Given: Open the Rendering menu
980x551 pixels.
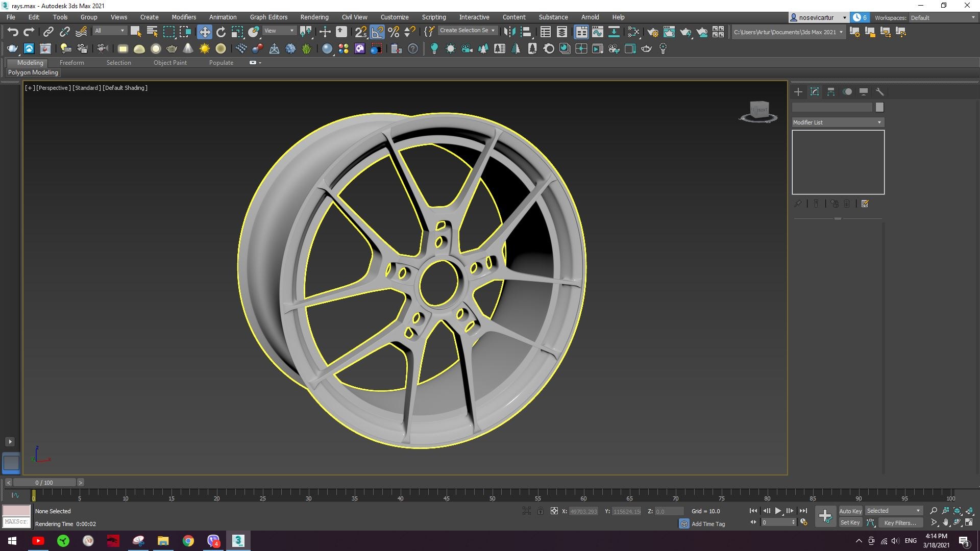Looking at the screenshot, I should (314, 17).
